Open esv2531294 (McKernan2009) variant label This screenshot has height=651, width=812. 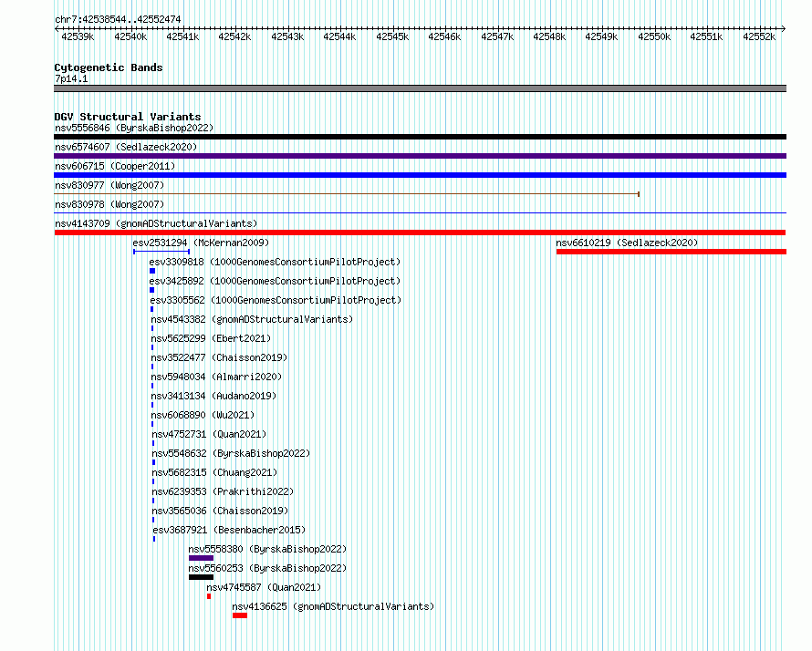pyautogui.click(x=201, y=243)
